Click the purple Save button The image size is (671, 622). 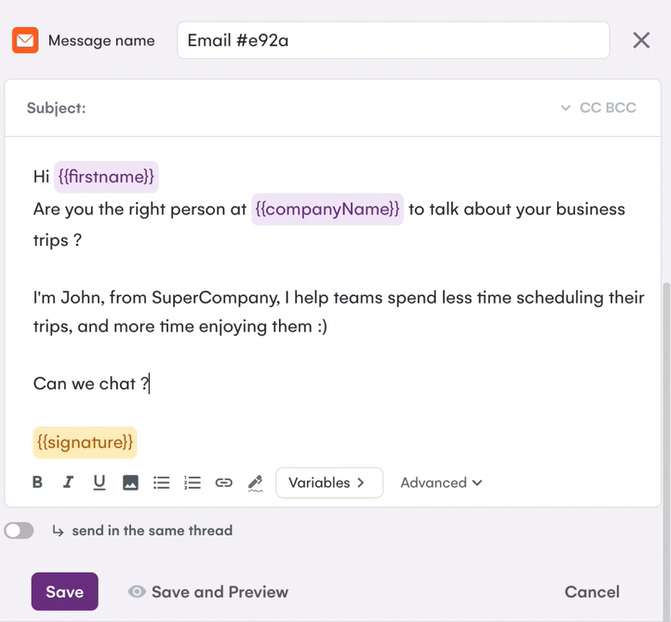click(64, 592)
